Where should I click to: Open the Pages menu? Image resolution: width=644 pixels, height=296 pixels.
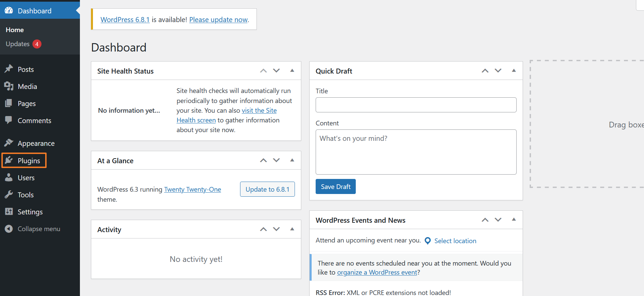click(x=40, y=103)
